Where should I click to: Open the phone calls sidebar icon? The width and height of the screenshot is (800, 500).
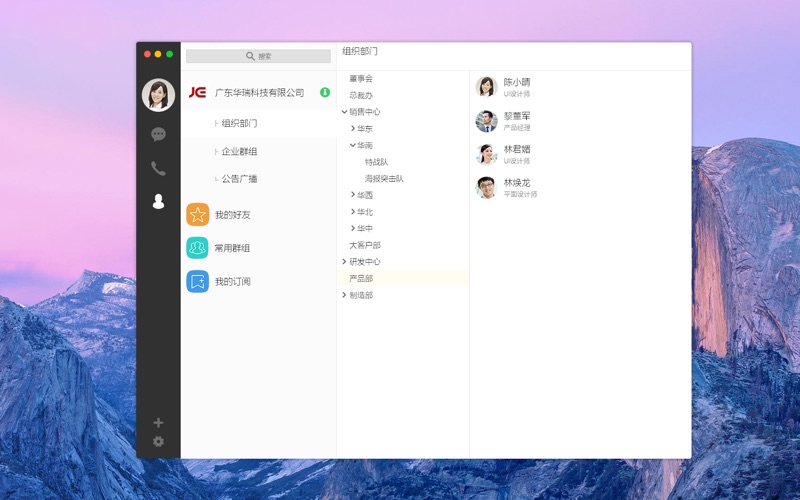point(158,168)
